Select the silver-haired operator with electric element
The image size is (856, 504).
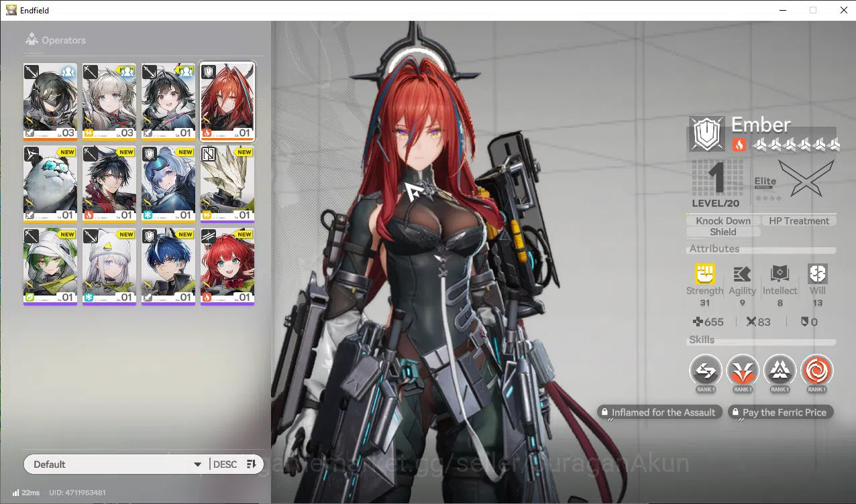(109, 102)
